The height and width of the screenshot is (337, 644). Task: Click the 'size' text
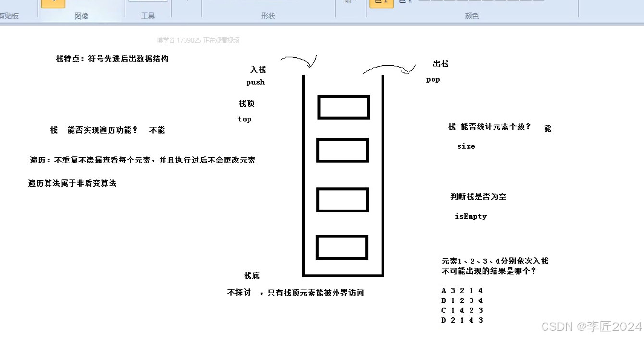coord(466,146)
